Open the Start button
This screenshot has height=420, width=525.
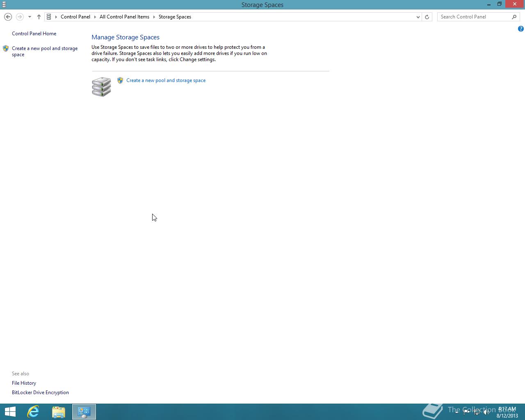coord(10,412)
